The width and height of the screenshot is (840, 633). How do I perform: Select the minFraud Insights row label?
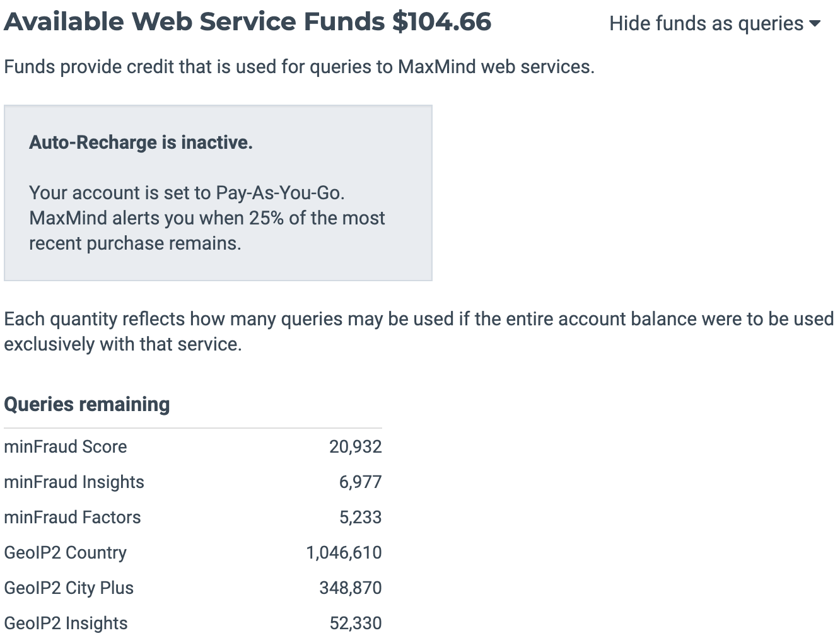click(x=74, y=482)
